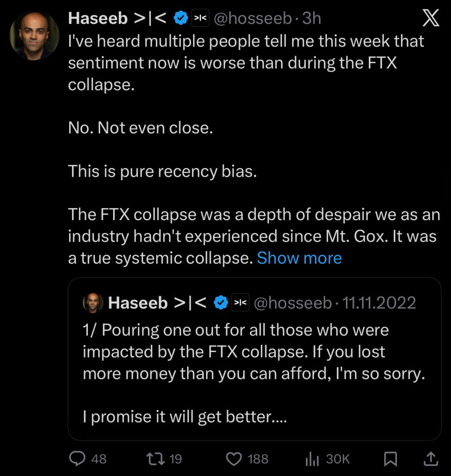Click the 3h timestamp of the tweet
Image resolution: width=451 pixels, height=476 pixels.
coord(311,18)
